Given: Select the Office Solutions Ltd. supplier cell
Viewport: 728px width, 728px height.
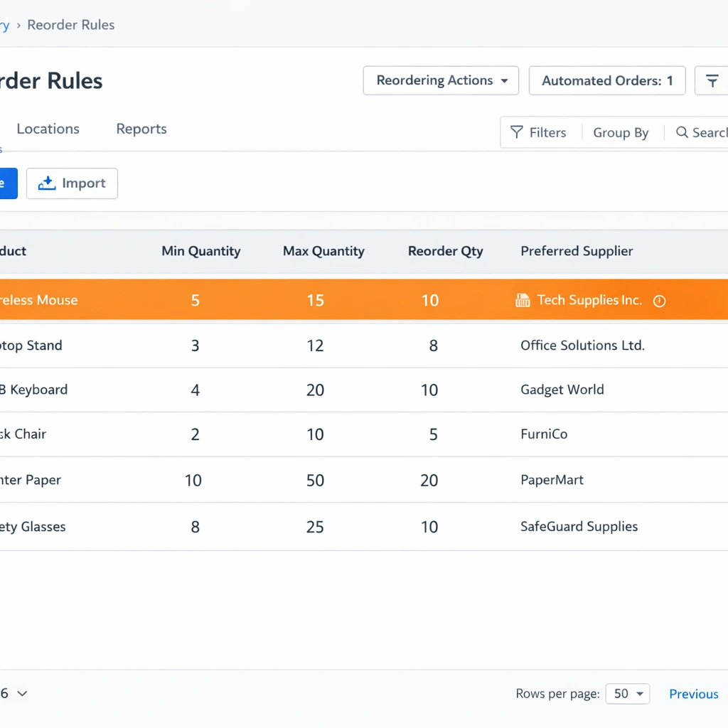Looking at the screenshot, I should click(582, 346).
